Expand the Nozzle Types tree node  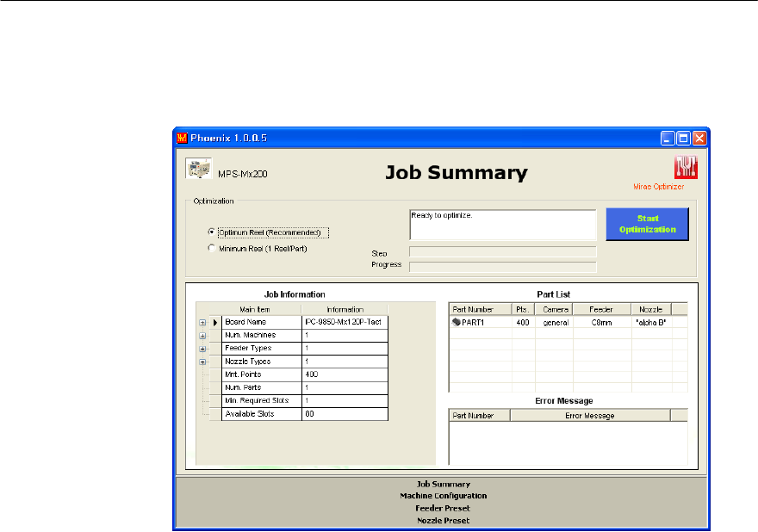(202, 362)
